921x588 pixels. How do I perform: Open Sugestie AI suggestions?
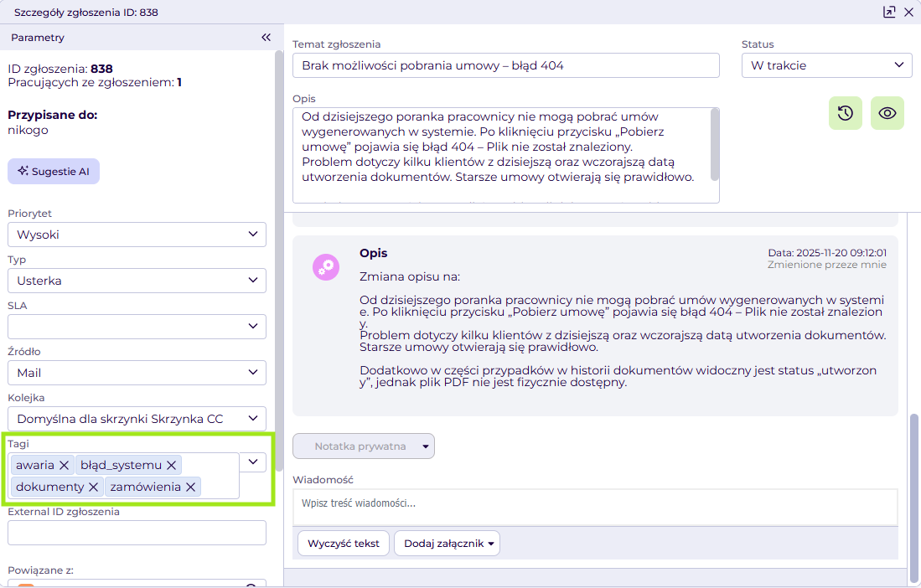point(54,172)
